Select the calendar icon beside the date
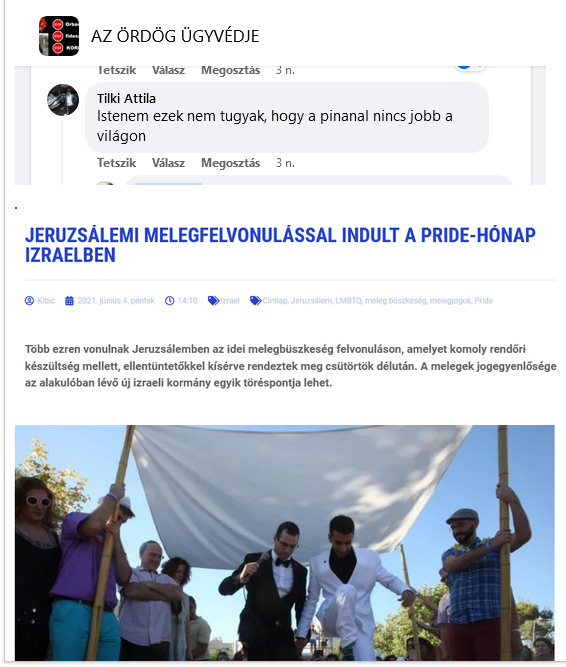 (x=69, y=301)
